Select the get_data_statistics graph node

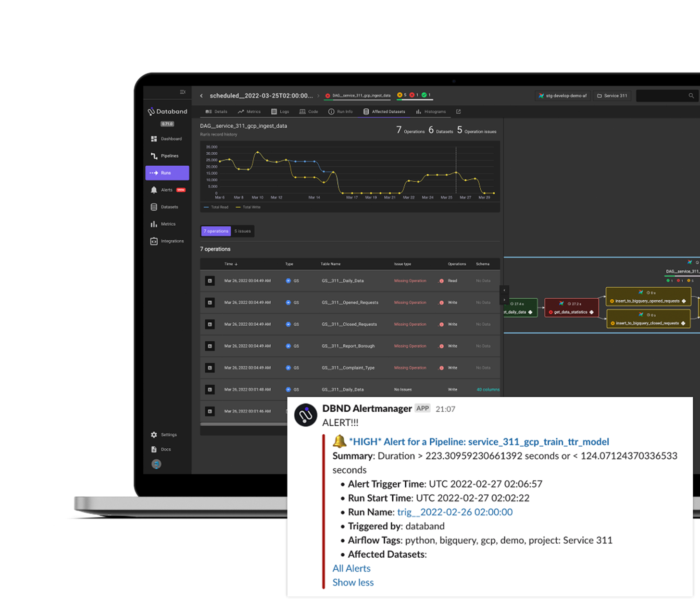tap(572, 307)
